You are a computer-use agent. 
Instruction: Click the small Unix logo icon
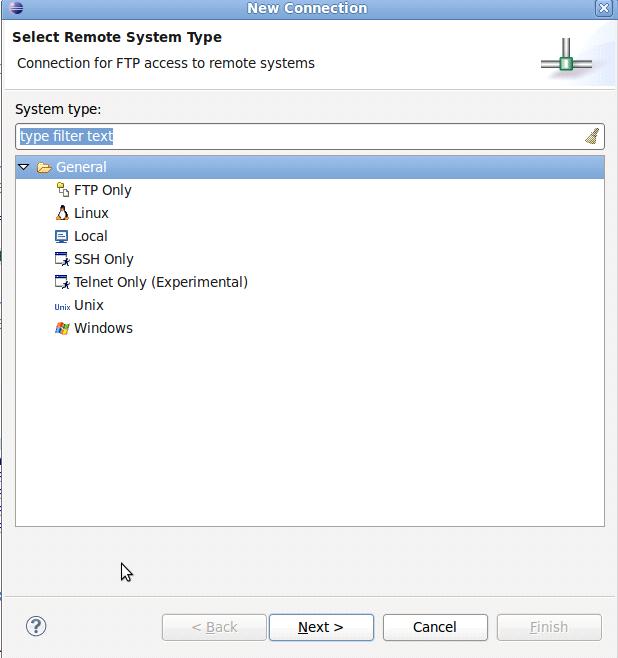point(62,307)
